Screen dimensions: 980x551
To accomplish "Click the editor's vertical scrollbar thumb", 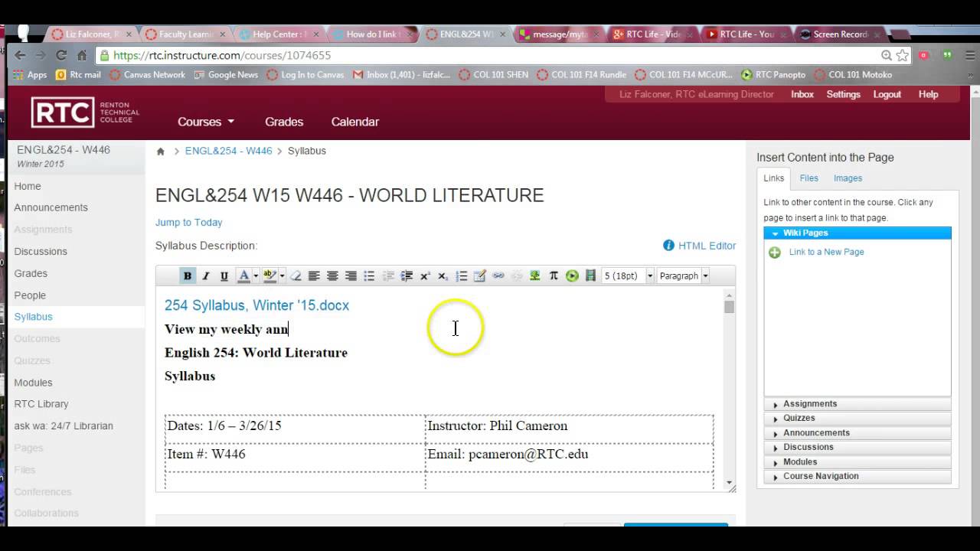I will click(x=730, y=307).
